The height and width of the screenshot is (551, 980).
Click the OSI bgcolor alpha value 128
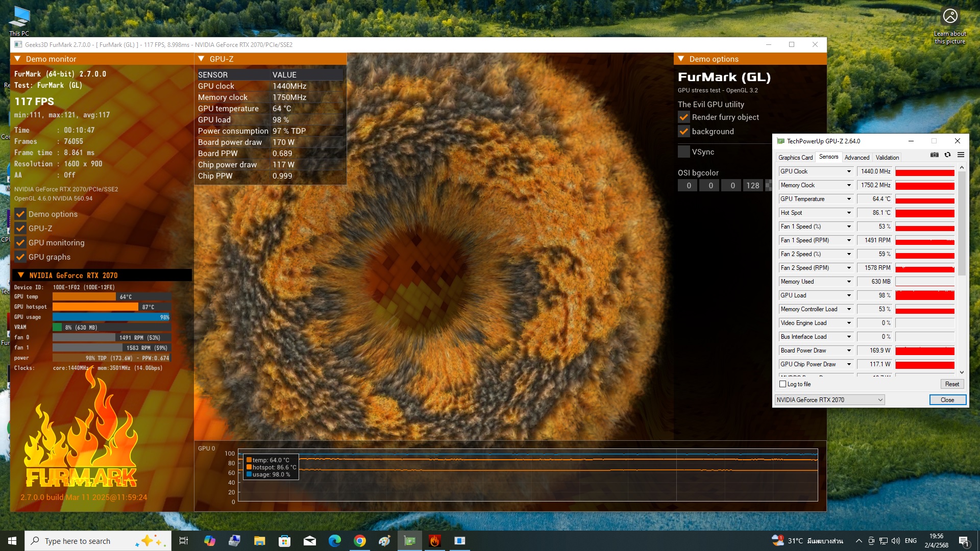tap(753, 186)
